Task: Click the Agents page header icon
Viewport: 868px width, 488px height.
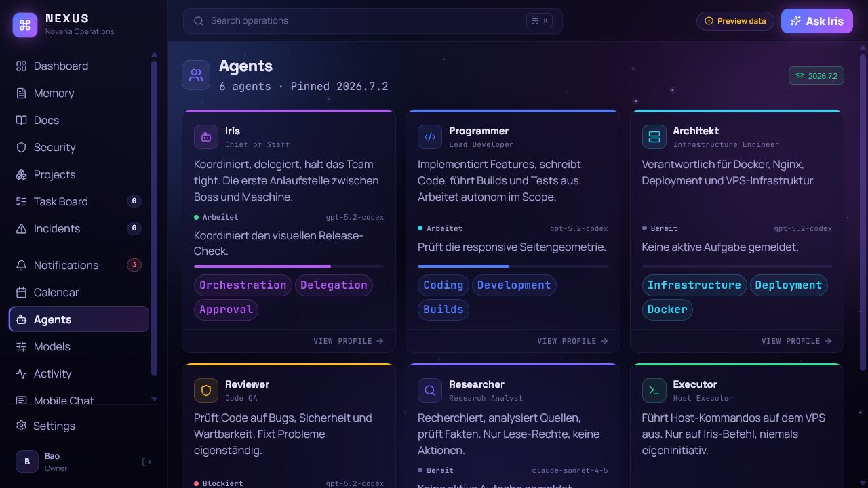Action: 196,75
